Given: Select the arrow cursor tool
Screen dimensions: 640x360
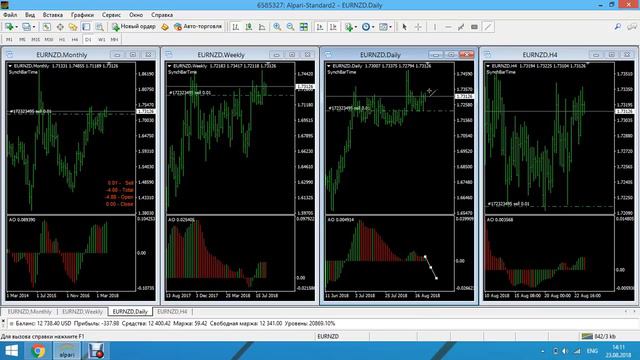Looking at the screenshot, I should click(404, 27).
